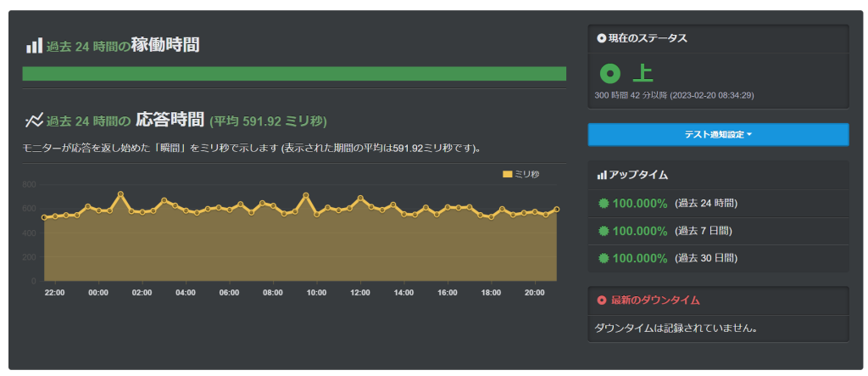Viewport: 868px width, 376px height.
Task: Click the first data point at chart's left end
Action: [x=44, y=217]
